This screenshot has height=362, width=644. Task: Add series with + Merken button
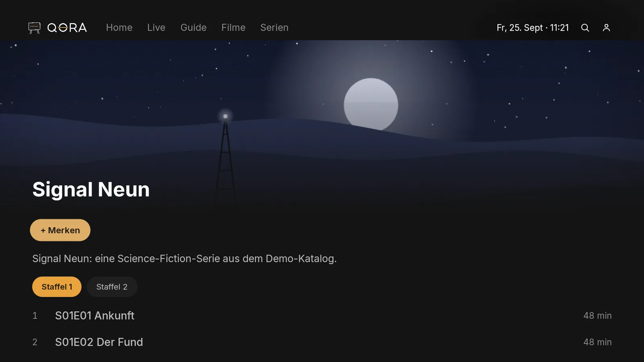[60, 230]
